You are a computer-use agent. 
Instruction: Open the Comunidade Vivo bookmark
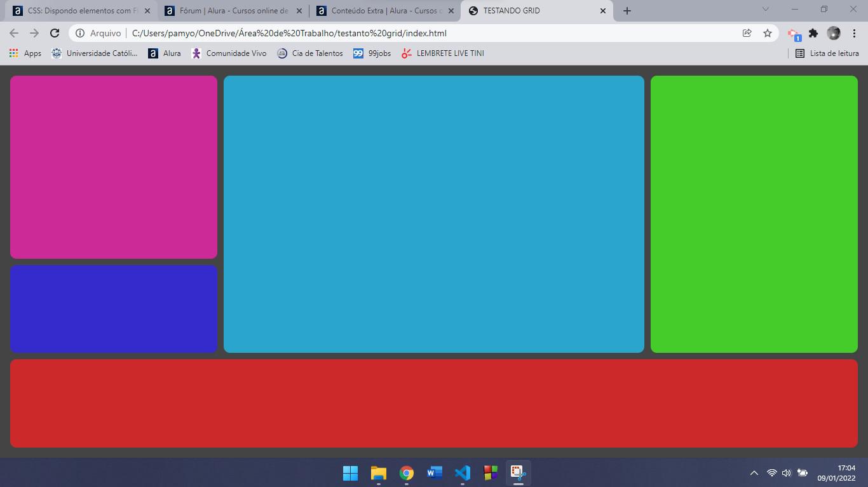pos(229,53)
